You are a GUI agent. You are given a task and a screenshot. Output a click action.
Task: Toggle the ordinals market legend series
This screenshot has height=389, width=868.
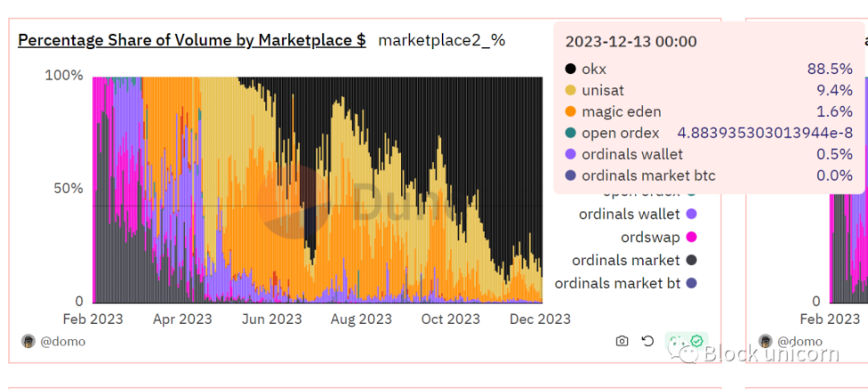click(x=634, y=260)
